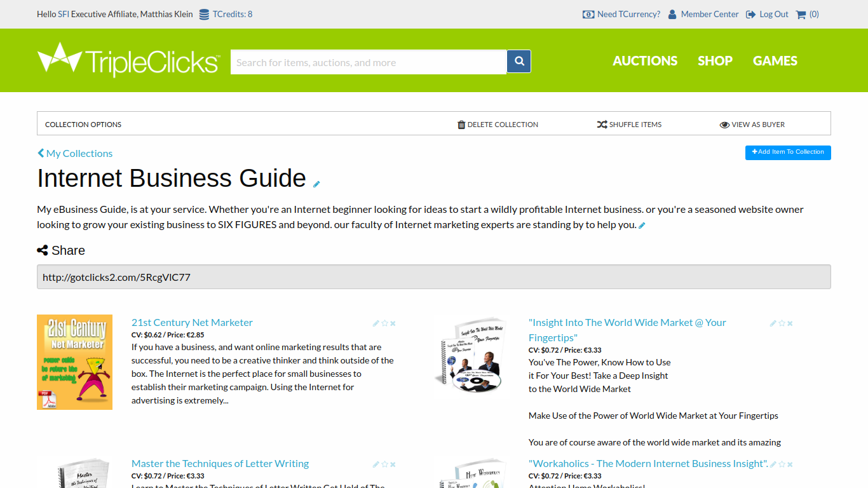Remove the Workaholics item
The width and height of the screenshot is (868, 488).
click(790, 464)
